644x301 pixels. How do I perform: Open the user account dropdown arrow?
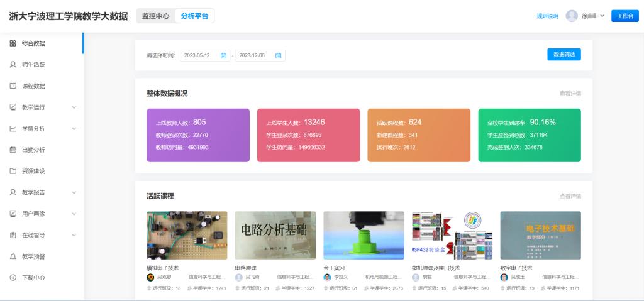tap(602, 16)
